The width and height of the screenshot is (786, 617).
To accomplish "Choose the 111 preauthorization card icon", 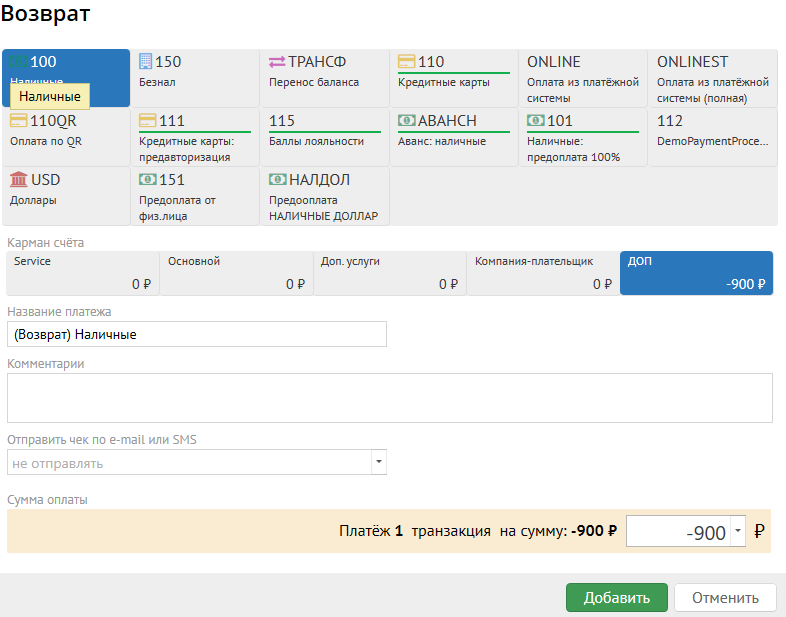I will click(x=147, y=121).
